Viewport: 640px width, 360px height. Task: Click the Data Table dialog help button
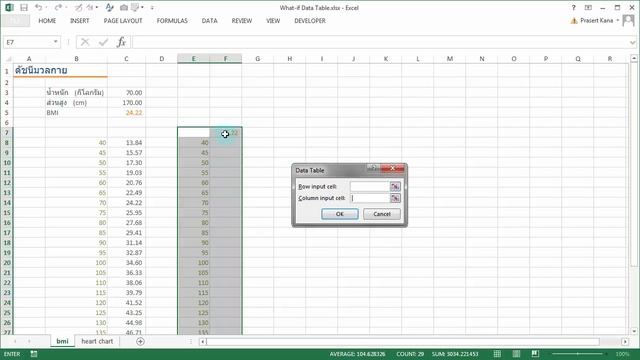(373, 168)
